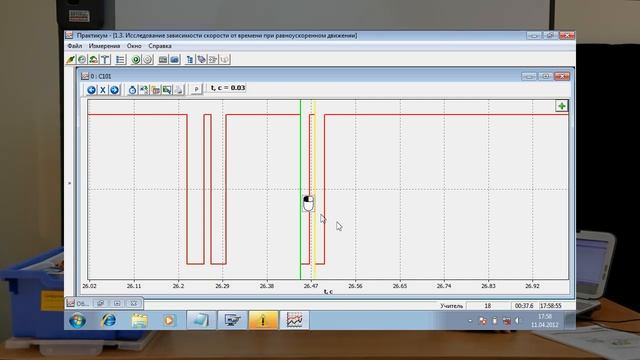Launch Internet Explorer from the taskbar

tap(108, 320)
